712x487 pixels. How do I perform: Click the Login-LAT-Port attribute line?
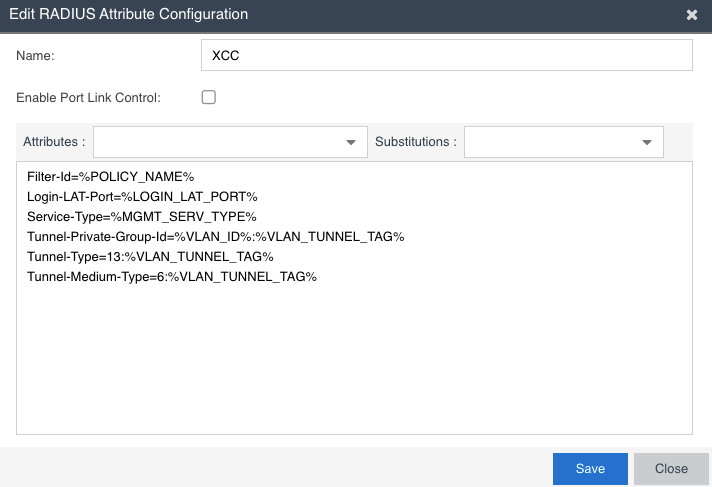pos(142,196)
